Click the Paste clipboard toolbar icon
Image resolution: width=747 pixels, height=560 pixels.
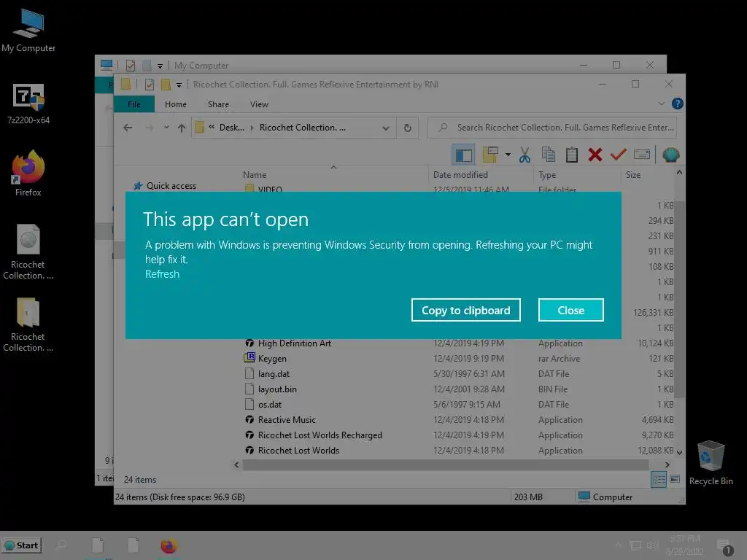572,155
